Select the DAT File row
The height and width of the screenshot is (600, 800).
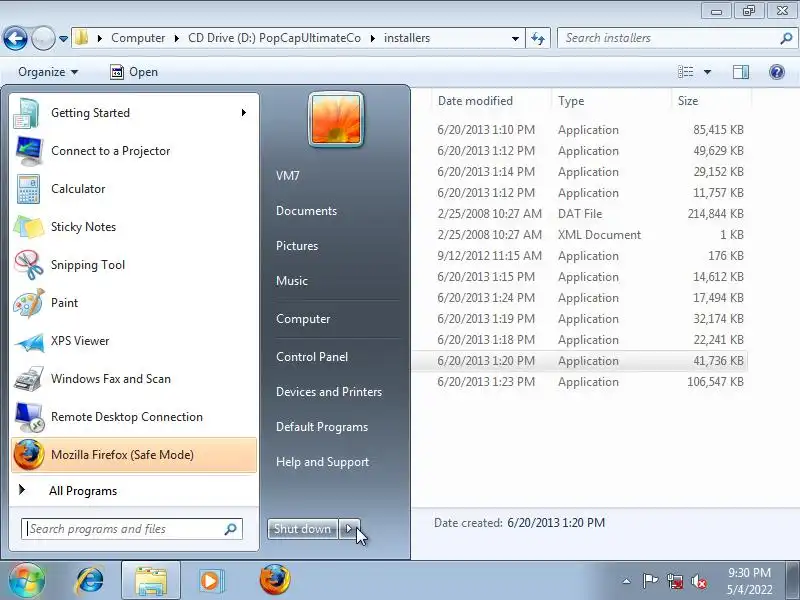tap(580, 214)
